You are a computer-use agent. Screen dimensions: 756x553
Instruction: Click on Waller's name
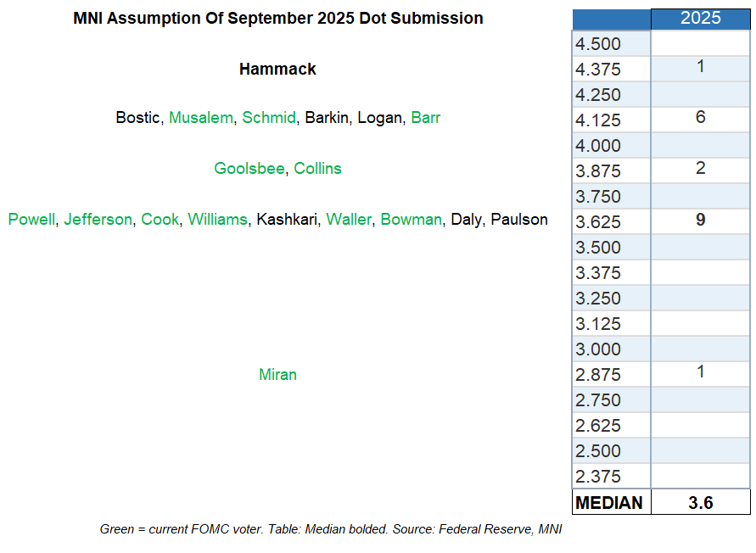click(x=349, y=220)
